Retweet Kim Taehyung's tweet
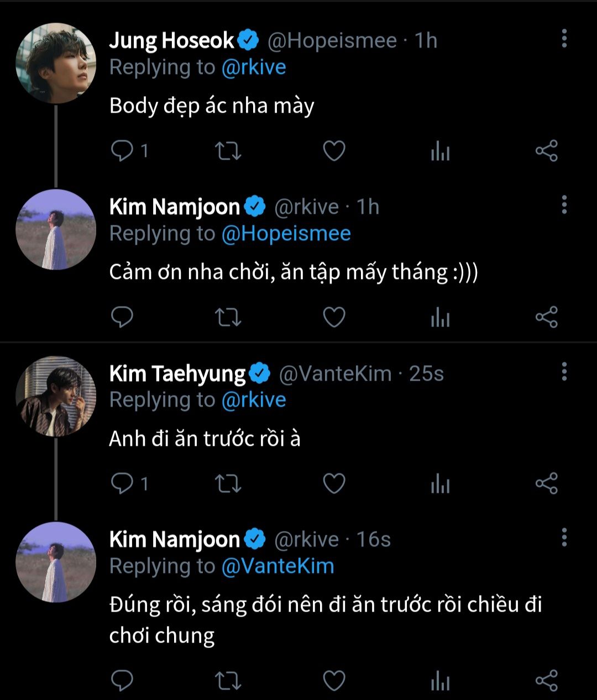 228,484
